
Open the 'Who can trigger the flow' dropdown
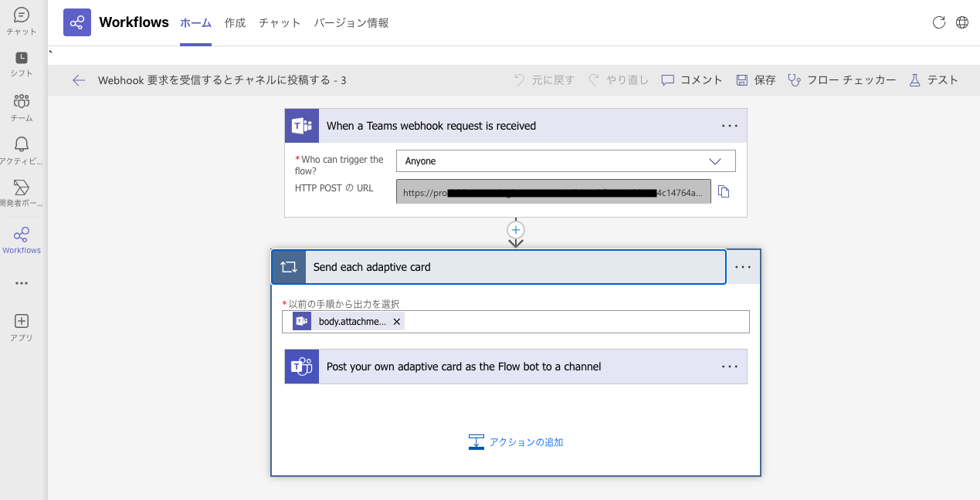tap(714, 161)
